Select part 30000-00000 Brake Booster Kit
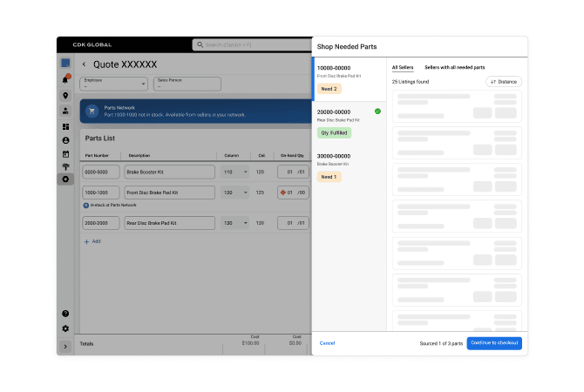This screenshot has height=392, width=584. pos(350,167)
